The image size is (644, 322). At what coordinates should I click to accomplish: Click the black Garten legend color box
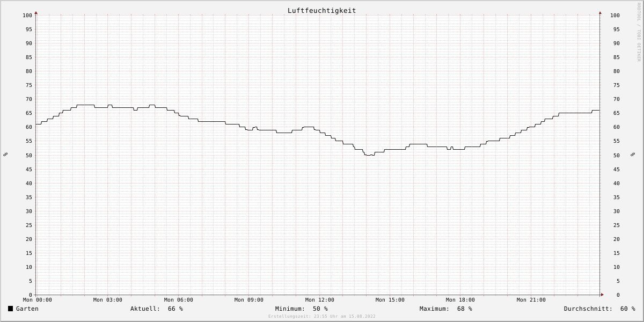tap(10, 309)
